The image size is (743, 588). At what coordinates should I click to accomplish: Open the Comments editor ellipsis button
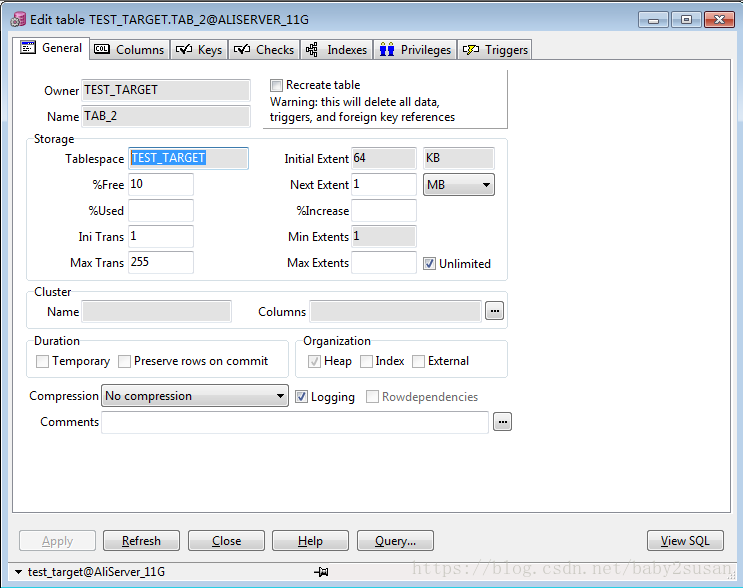[x=502, y=422]
